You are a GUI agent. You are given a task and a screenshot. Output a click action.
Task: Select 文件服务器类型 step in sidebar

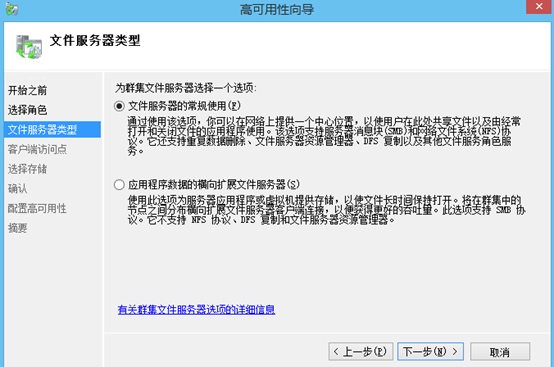[52, 130]
